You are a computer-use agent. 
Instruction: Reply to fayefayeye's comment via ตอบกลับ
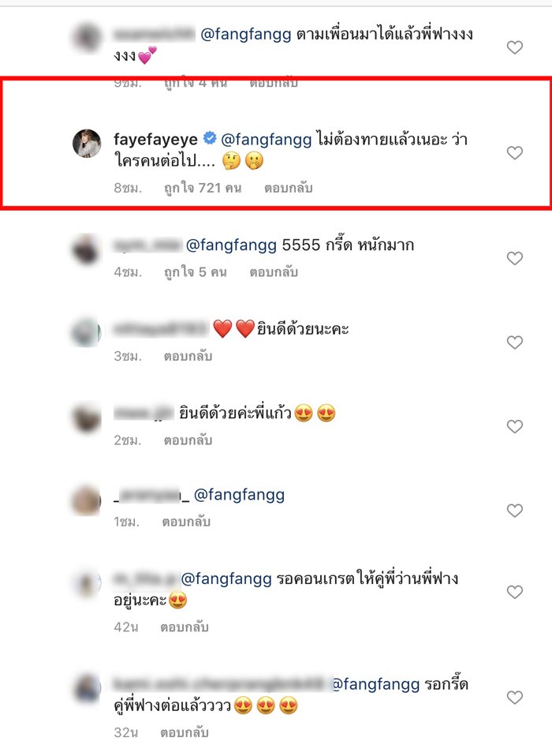click(x=289, y=188)
